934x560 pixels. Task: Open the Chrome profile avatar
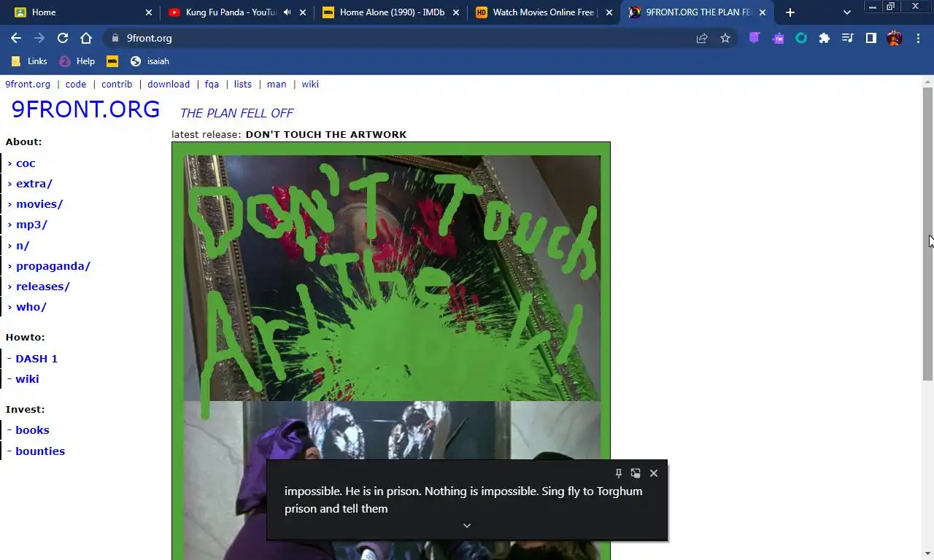point(895,38)
